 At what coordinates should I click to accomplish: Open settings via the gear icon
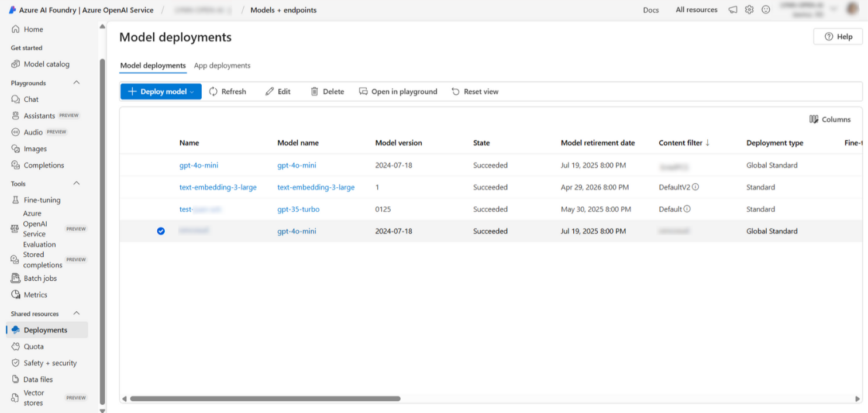pyautogui.click(x=749, y=10)
